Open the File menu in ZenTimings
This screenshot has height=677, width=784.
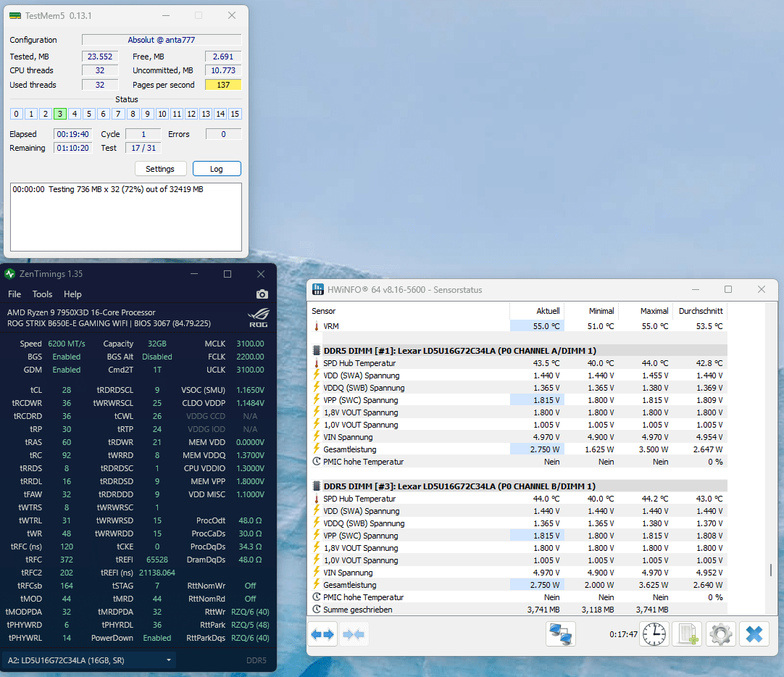coord(14,294)
